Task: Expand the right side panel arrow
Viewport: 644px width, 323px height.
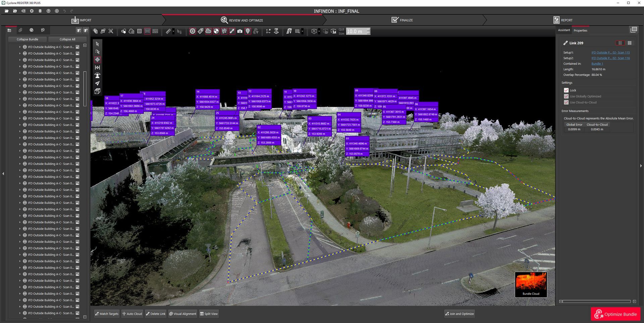Action: tap(641, 166)
